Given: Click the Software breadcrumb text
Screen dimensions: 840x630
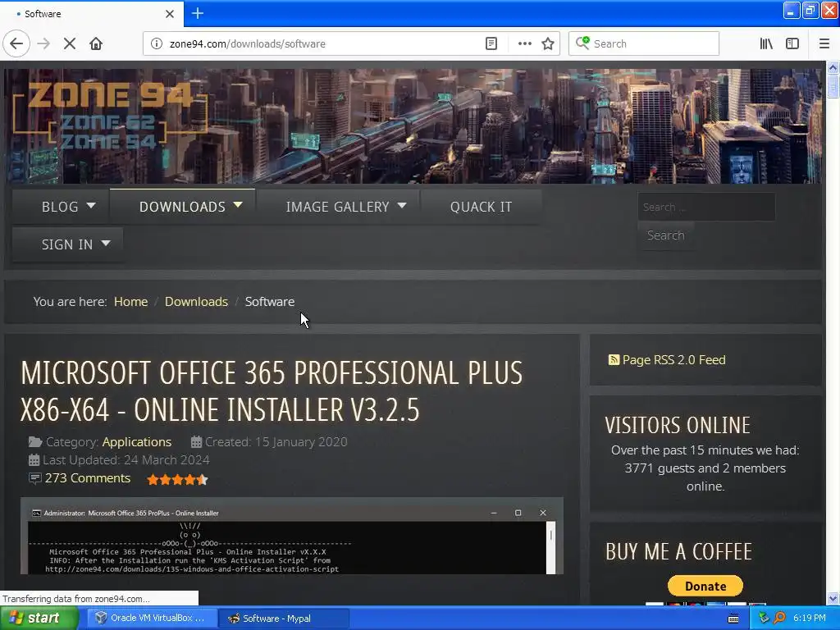Looking at the screenshot, I should click(x=269, y=302).
